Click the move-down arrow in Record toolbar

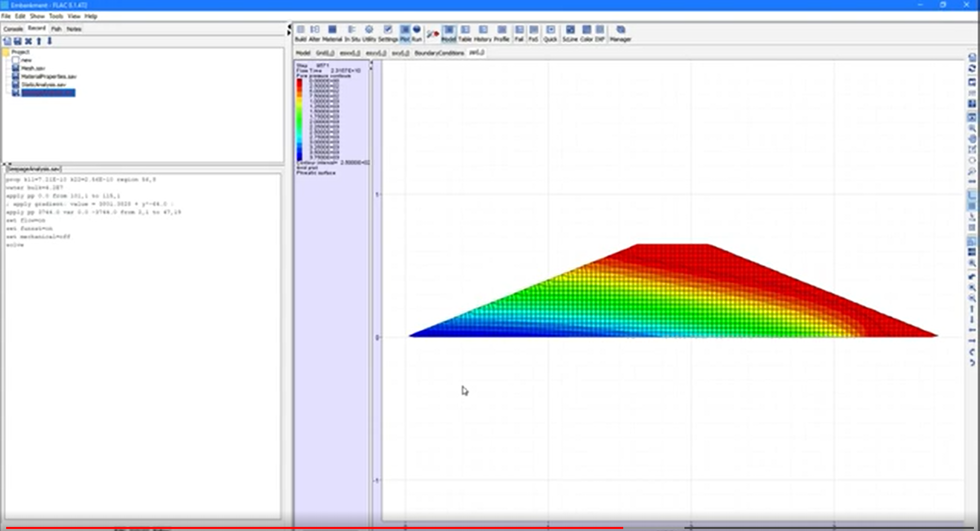click(x=50, y=41)
